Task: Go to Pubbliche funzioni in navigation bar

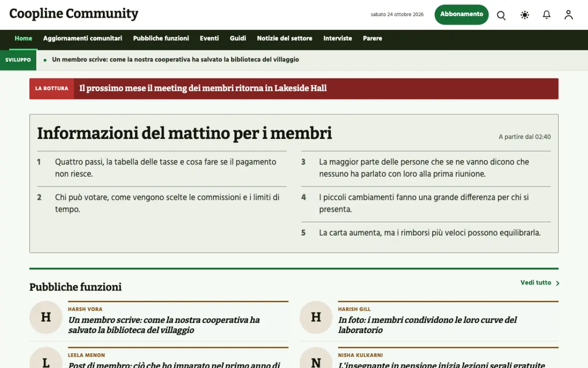Action: tap(161, 38)
